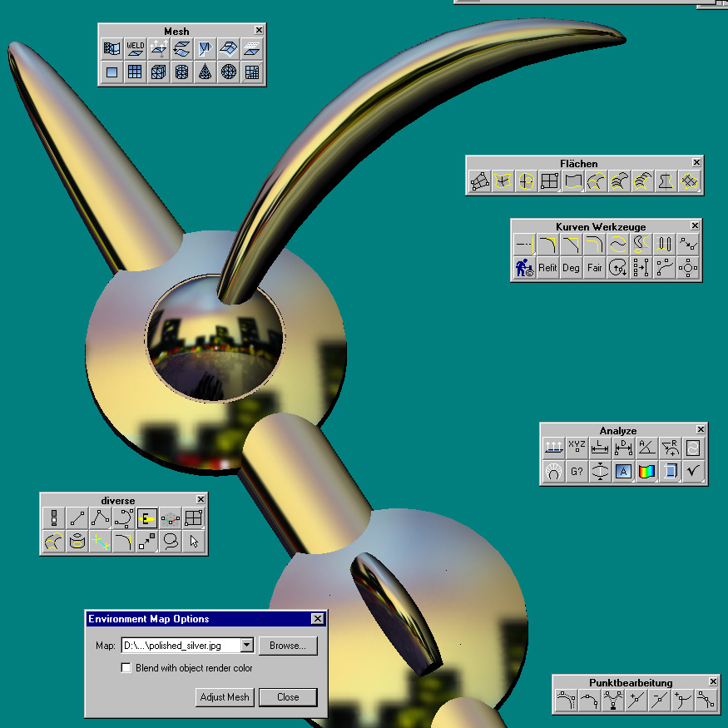728x728 pixels.
Task: Select the lasso selection icon in diverse
Action: click(171, 542)
